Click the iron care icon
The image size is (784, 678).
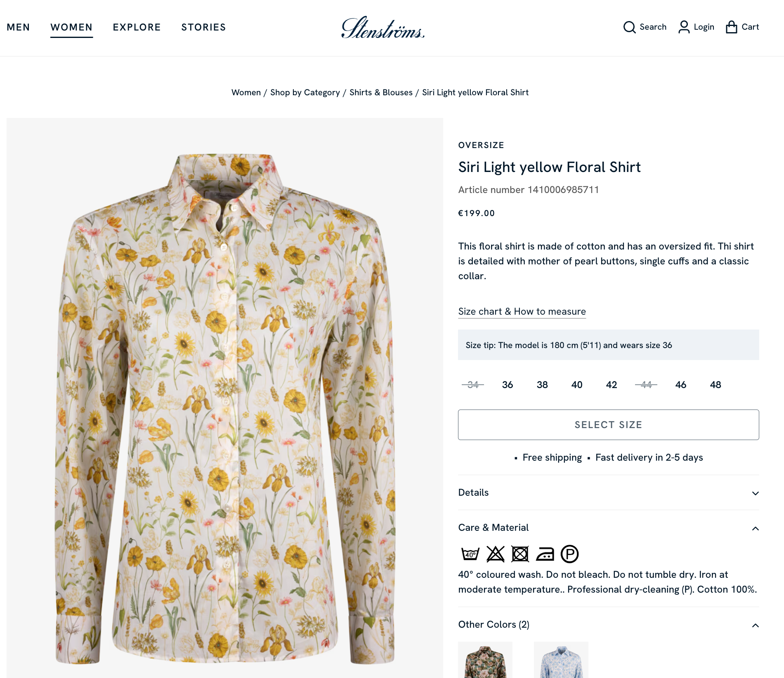pos(545,554)
